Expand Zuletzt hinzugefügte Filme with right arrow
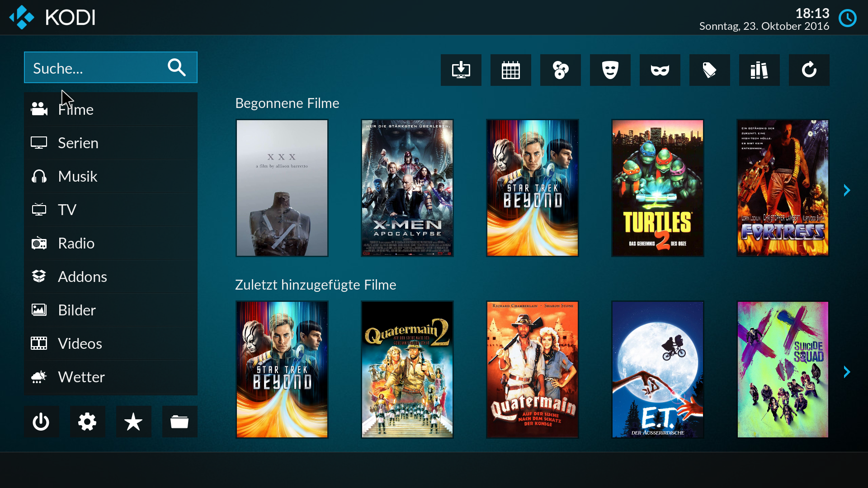The image size is (868, 488). (847, 372)
